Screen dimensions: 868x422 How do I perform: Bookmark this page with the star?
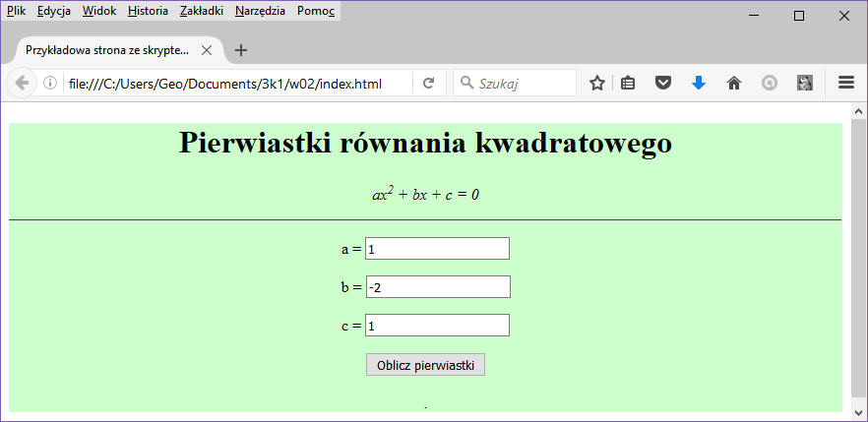596,84
